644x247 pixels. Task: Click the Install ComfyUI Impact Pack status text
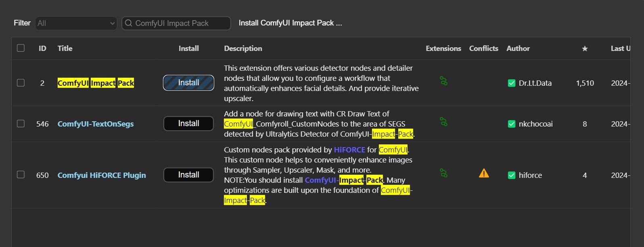[290, 23]
